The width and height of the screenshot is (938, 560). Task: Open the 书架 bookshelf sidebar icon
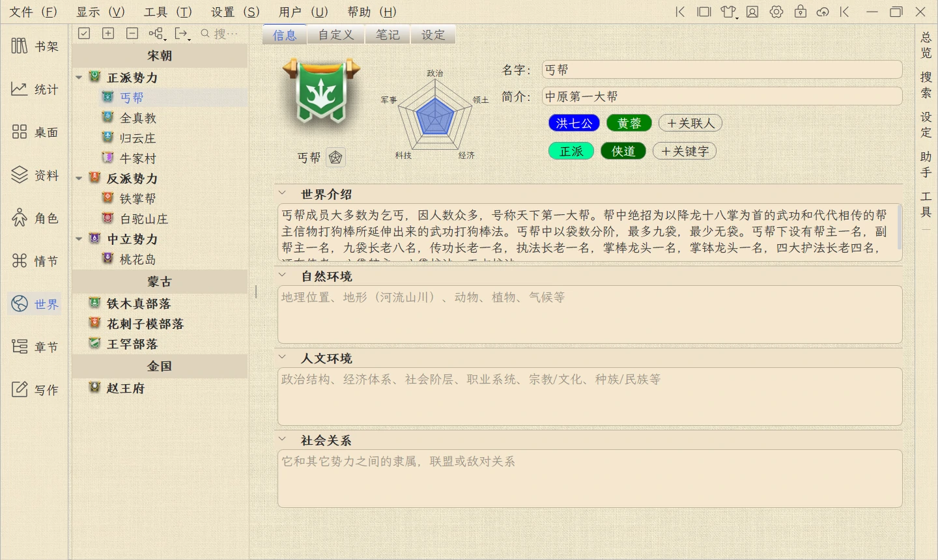[35, 46]
